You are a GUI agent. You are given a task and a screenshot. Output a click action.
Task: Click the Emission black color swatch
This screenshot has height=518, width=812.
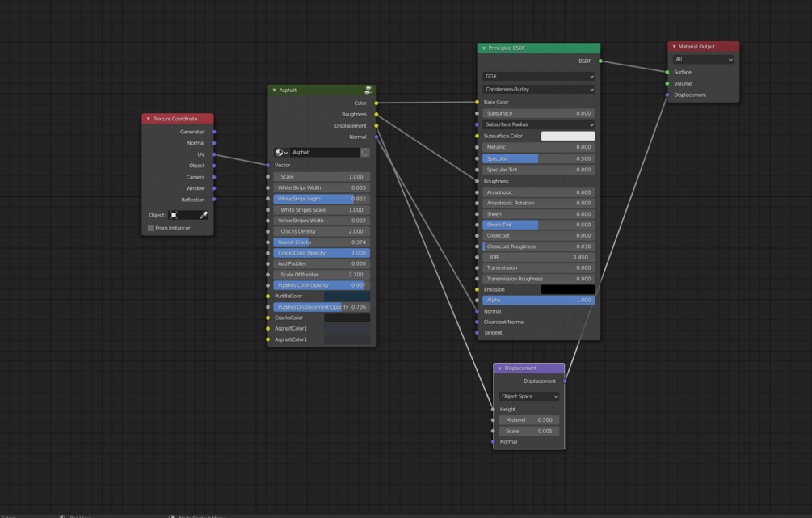pyautogui.click(x=567, y=289)
